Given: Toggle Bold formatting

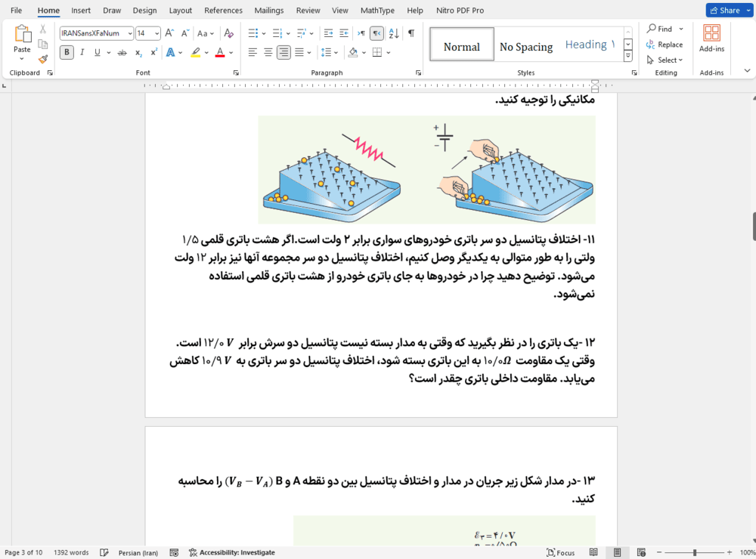Looking at the screenshot, I should tap(68, 53).
